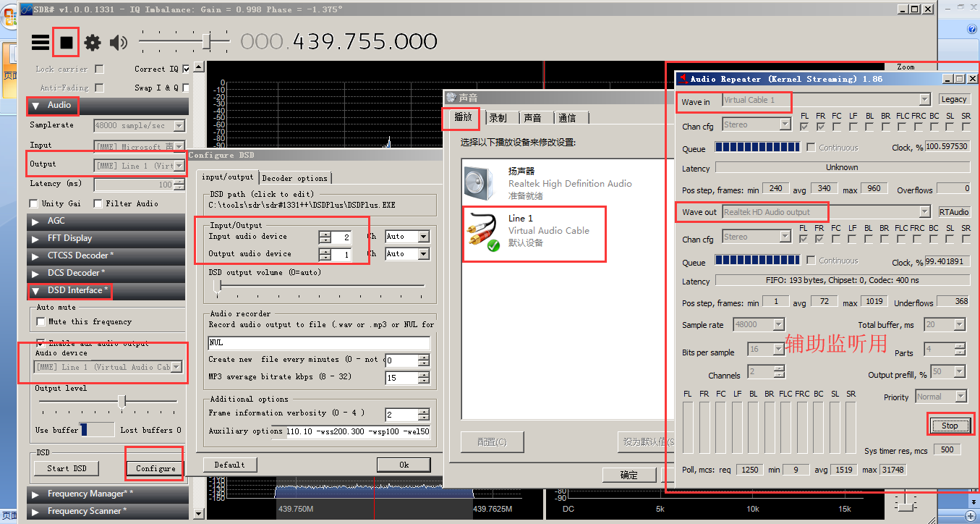
Task: Enable Unity Gain checkbox
Action: (33, 204)
